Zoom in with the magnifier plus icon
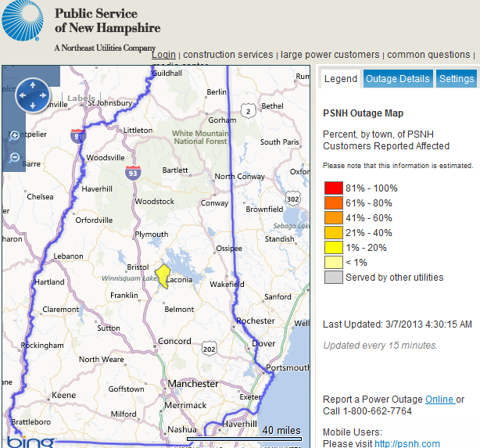The width and height of the screenshot is (480, 448). [14, 135]
